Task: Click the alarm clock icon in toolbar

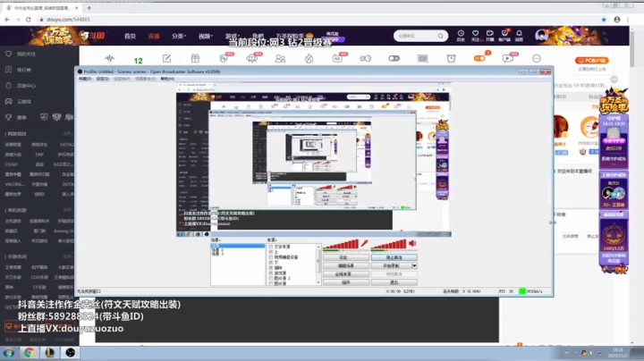Action: pos(451,58)
